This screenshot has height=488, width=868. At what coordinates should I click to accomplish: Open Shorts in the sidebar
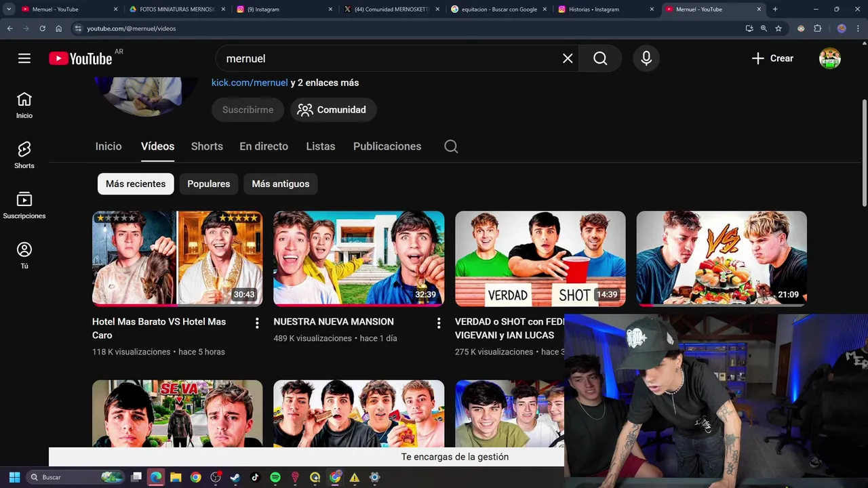[x=24, y=155]
